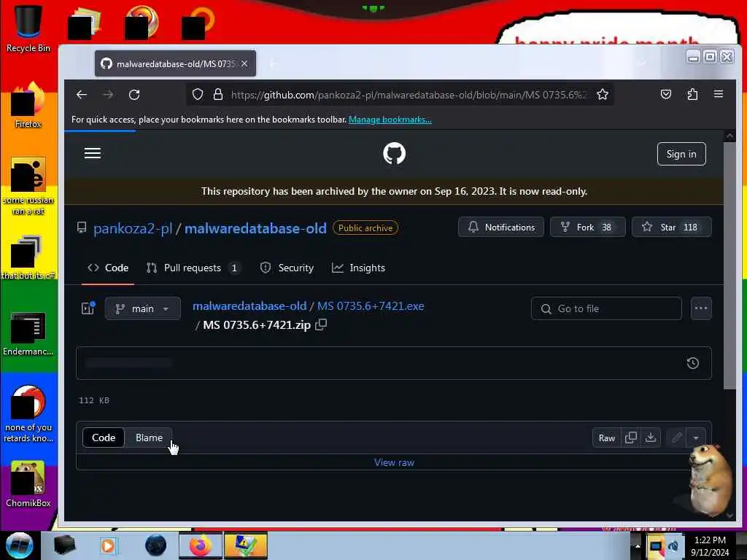Switch to the Pull requests tab
The image size is (747, 560).
(193, 268)
